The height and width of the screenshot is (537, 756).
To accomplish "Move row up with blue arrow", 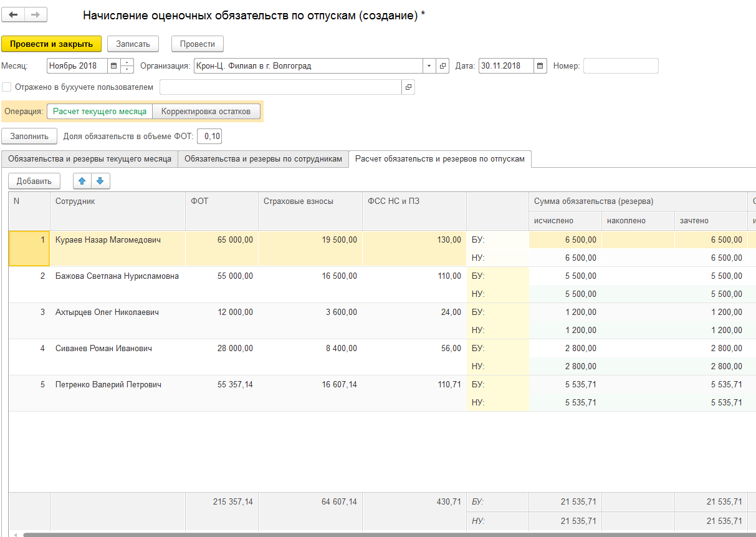I will 82,181.
